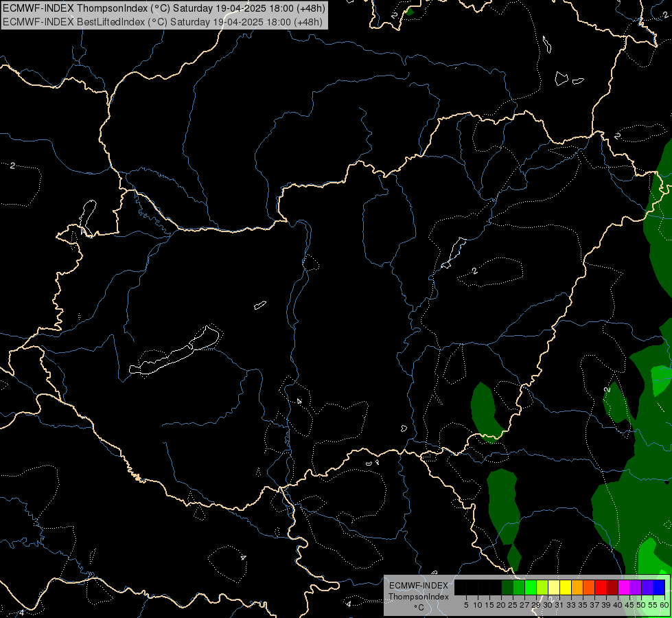Click legend tick value 20

502,605
